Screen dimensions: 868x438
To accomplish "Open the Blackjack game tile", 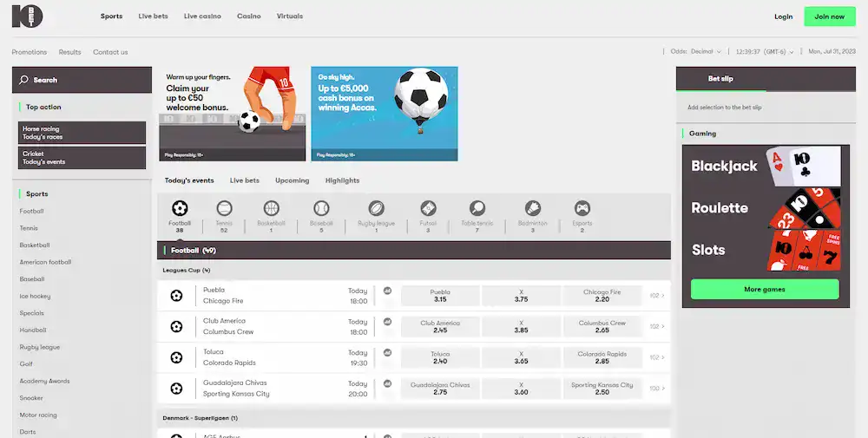I will 766,166.
